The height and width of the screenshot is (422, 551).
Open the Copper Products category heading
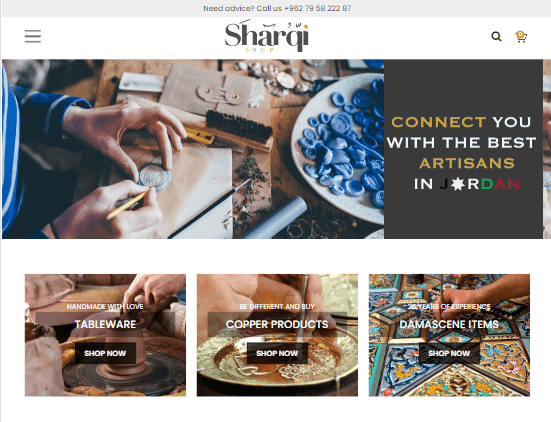click(277, 324)
